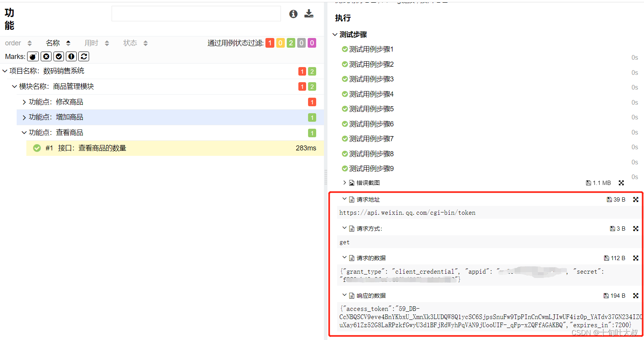Open 错误截图 attachment in fullscreen
Viewport: 644px width, 340px height.
coord(621,183)
